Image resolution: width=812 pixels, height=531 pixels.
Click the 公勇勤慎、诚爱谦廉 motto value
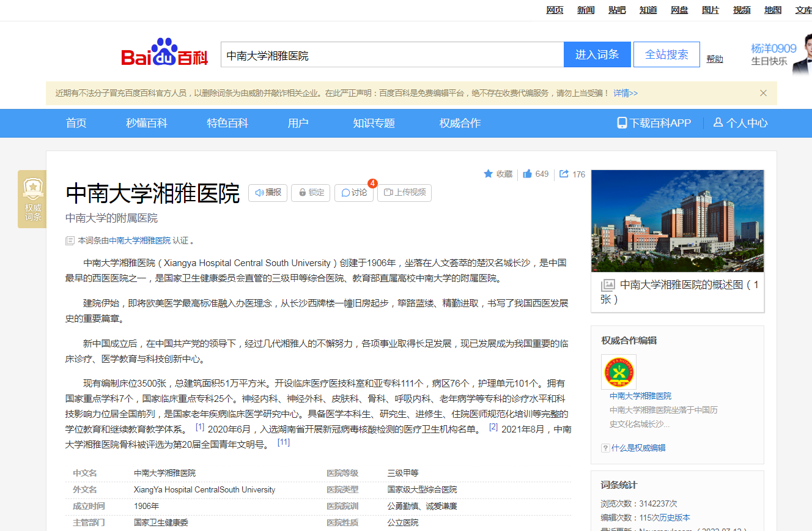[422, 506]
